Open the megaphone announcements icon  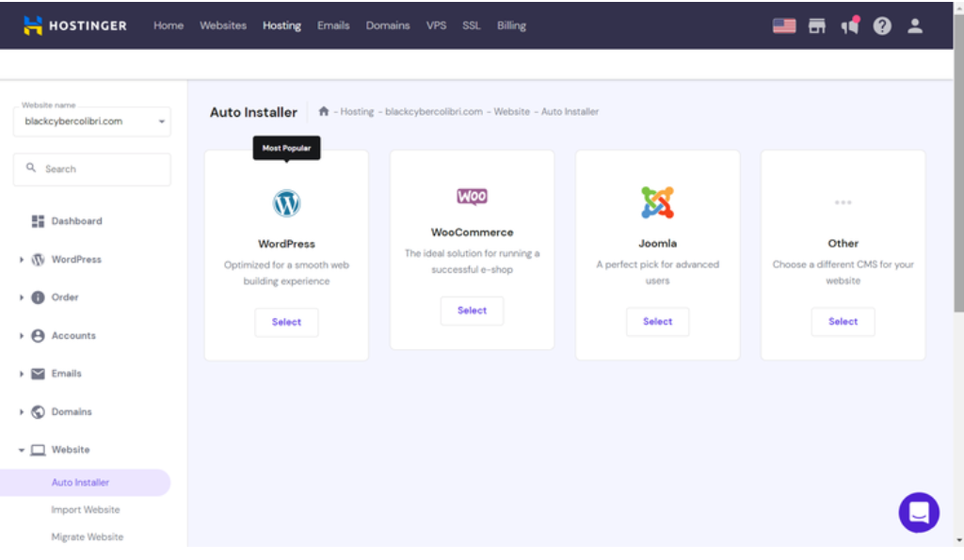pyautogui.click(x=850, y=25)
